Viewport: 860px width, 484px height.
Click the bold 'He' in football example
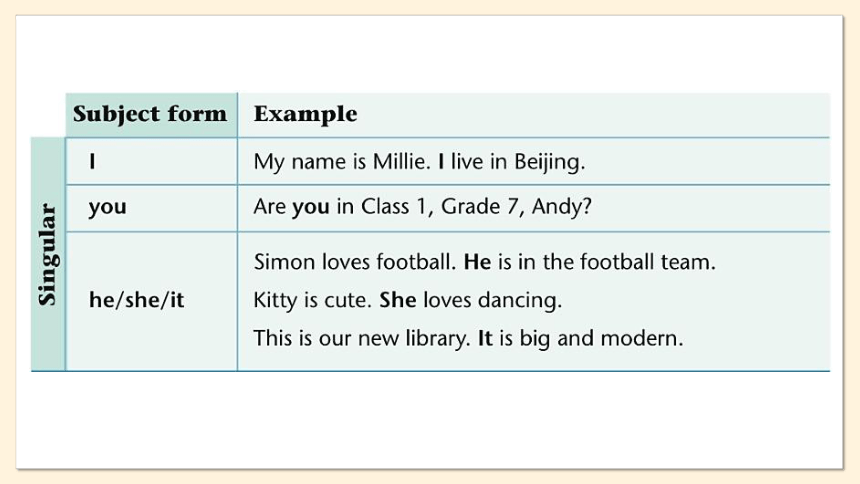pos(477,262)
